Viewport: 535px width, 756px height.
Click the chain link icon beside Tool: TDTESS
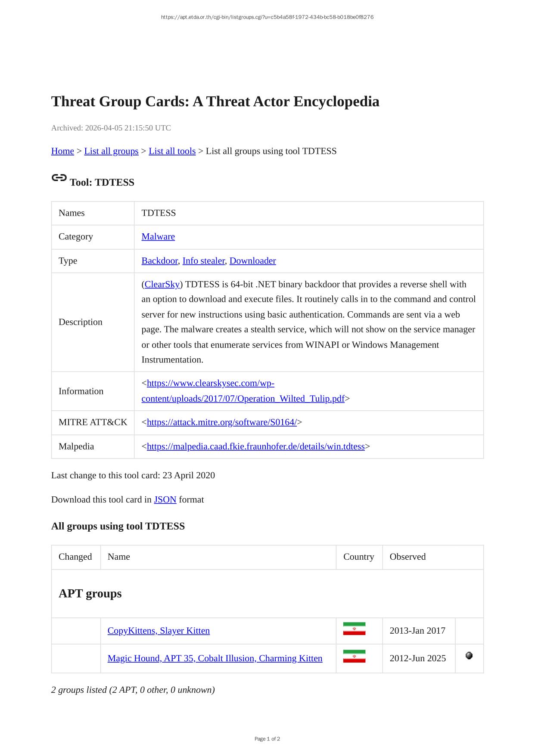tap(59, 178)
